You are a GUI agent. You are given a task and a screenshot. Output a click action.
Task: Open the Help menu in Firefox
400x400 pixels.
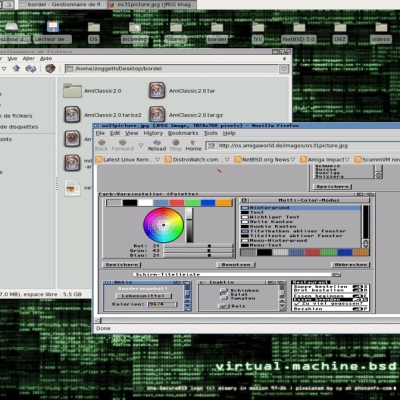[229, 133]
